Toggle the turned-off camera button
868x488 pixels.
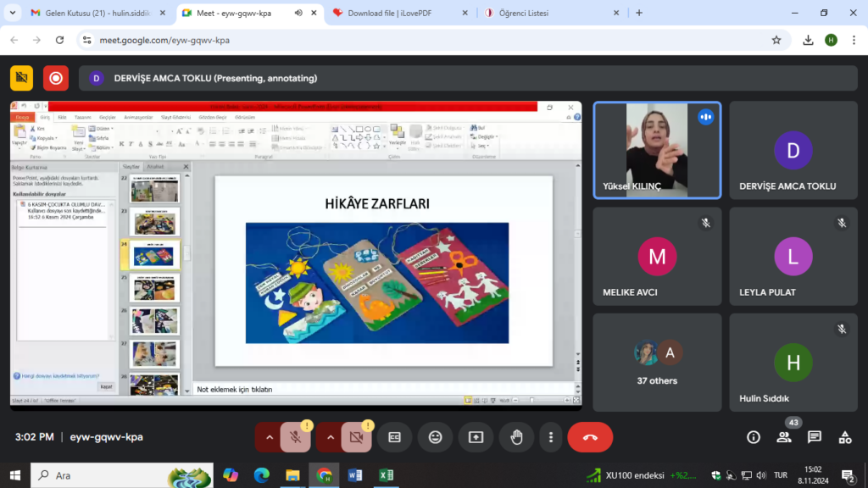coord(356,437)
